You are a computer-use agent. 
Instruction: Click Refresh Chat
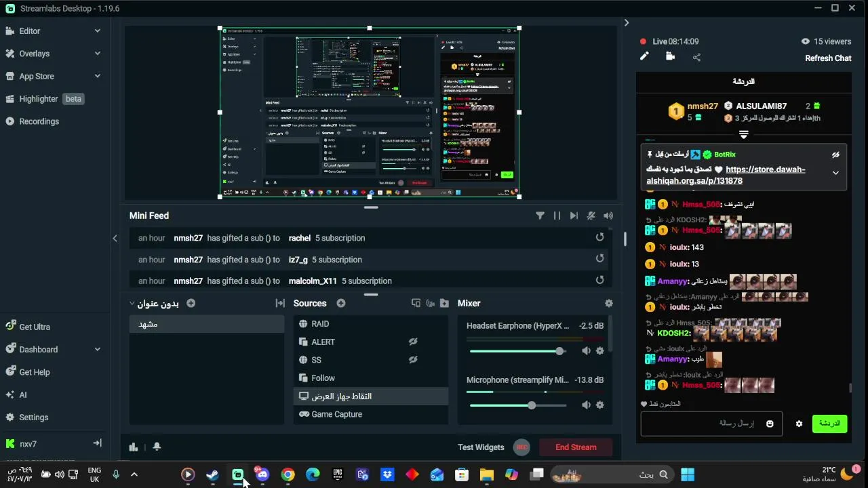(828, 58)
